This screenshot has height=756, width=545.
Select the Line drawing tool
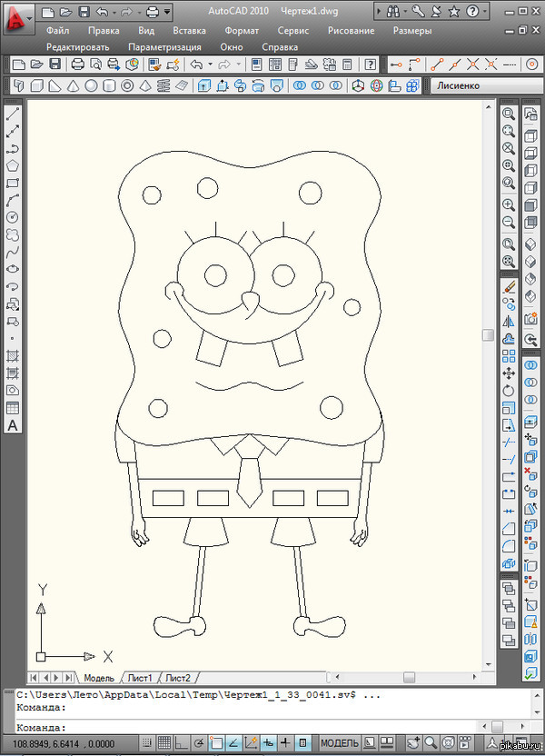pyautogui.click(x=13, y=114)
